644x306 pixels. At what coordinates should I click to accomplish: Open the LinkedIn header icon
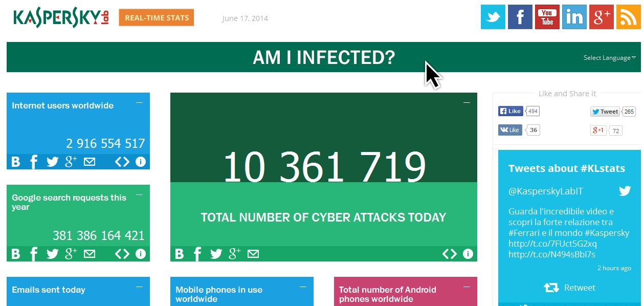574,17
